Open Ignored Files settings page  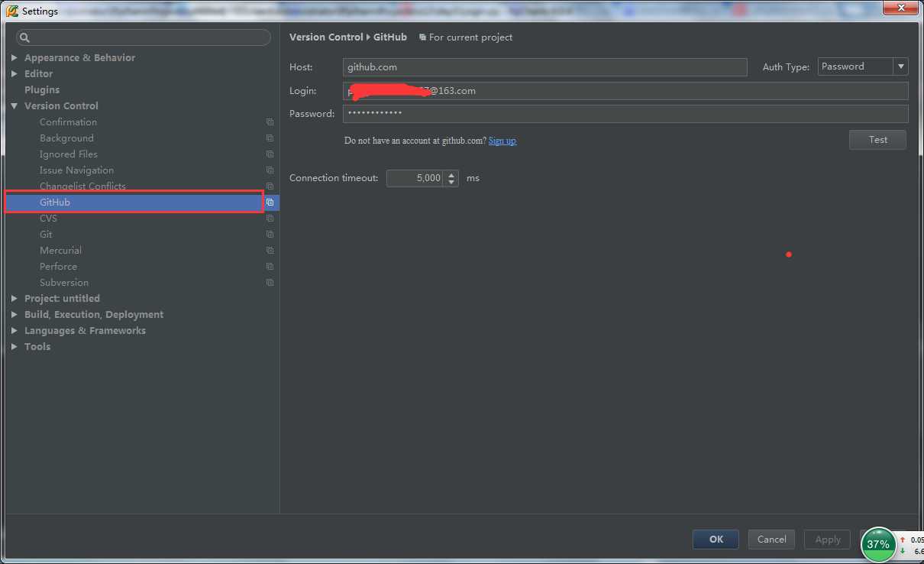click(x=69, y=154)
